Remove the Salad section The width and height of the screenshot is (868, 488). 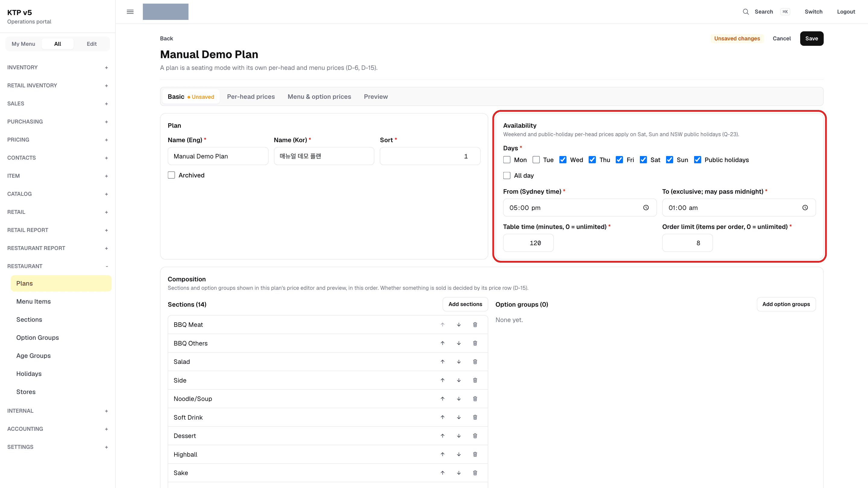pyautogui.click(x=475, y=362)
